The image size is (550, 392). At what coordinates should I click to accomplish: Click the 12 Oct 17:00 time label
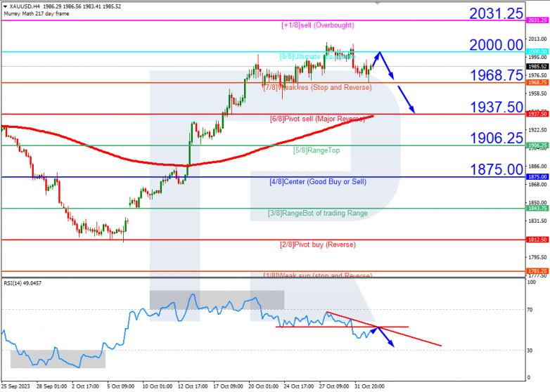point(193,386)
